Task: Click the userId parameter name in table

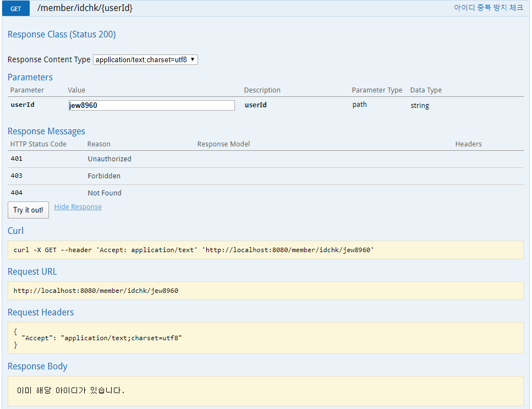Action: point(23,105)
